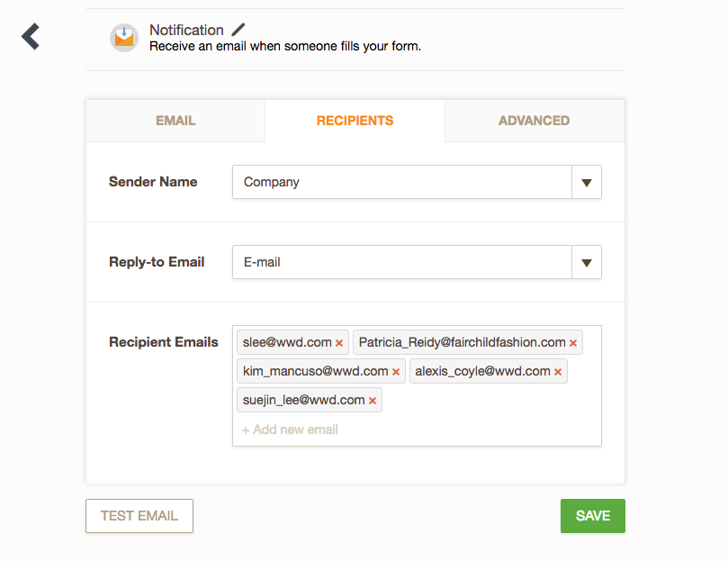Switch to the Email tab

tap(175, 121)
